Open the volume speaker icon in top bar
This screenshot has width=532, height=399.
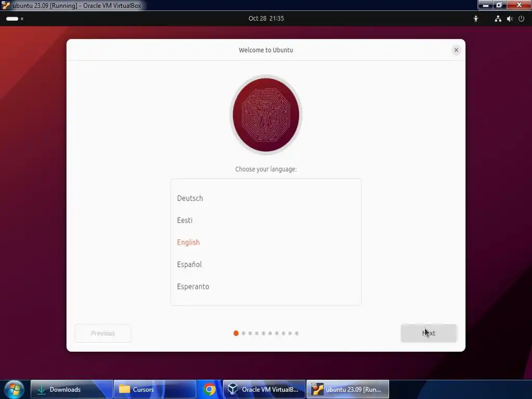[510, 19]
